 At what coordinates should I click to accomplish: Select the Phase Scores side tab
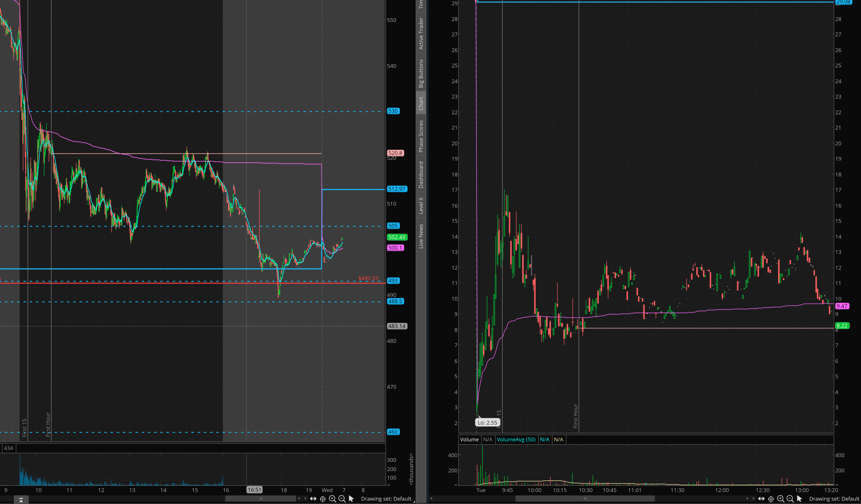click(x=421, y=136)
